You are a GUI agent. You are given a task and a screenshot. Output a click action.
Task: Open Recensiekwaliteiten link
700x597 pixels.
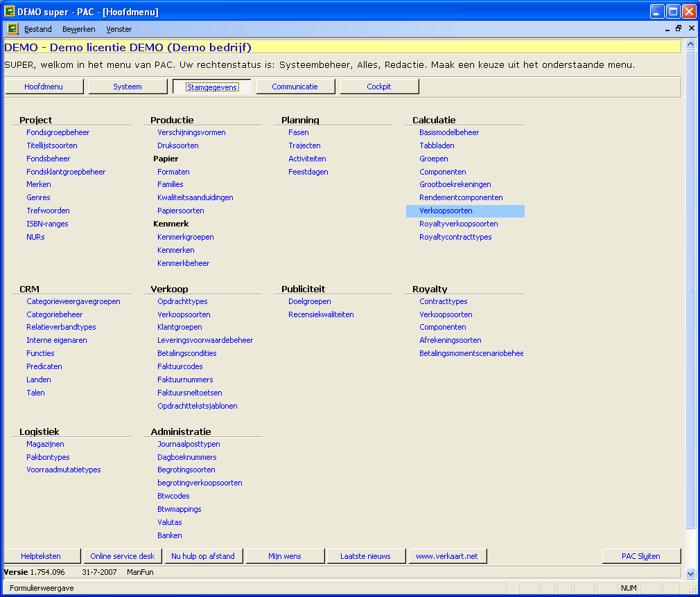(x=321, y=314)
